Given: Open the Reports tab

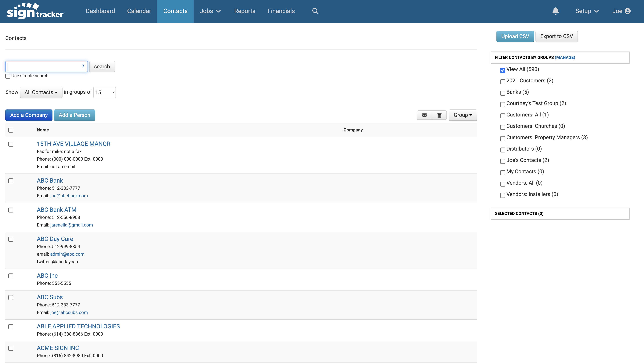Looking at the screenshot, I should (x=245, y=11).
